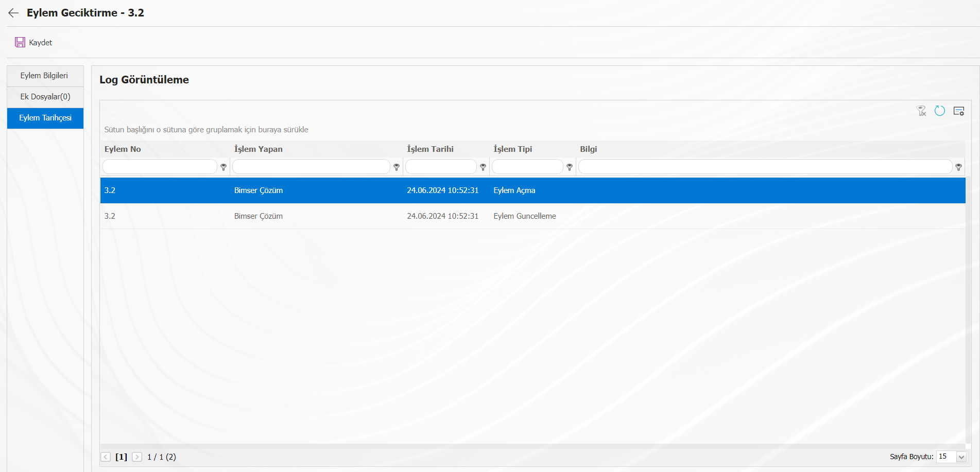The height and width of the screenshot is (472, 980).
Task: Open Eylem No filter options
Action: coord(223,167)
